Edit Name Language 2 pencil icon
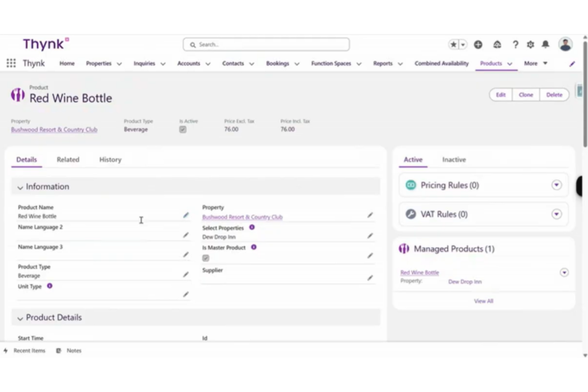 [186, 235]
